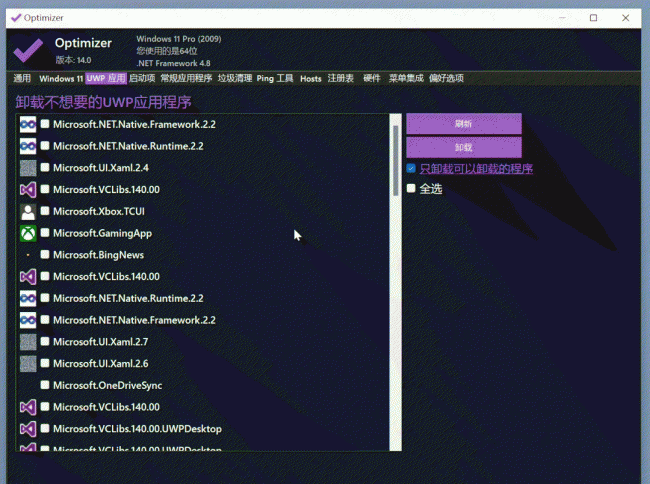Click the Visual Studio icon on the first Microsoft.VCLibs.140.00 row
Image resolution: width=650 pixels, height=484 pixels.
coord(28,189)
